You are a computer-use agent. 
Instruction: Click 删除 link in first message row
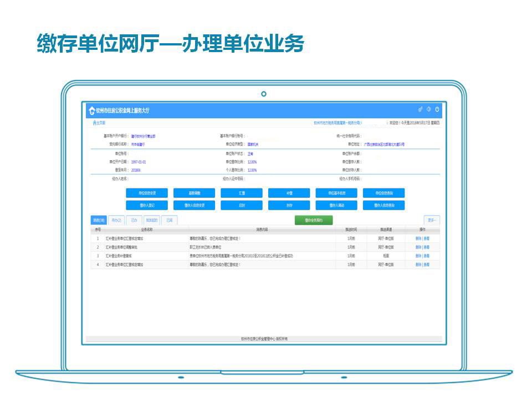(x=418, y=238)
